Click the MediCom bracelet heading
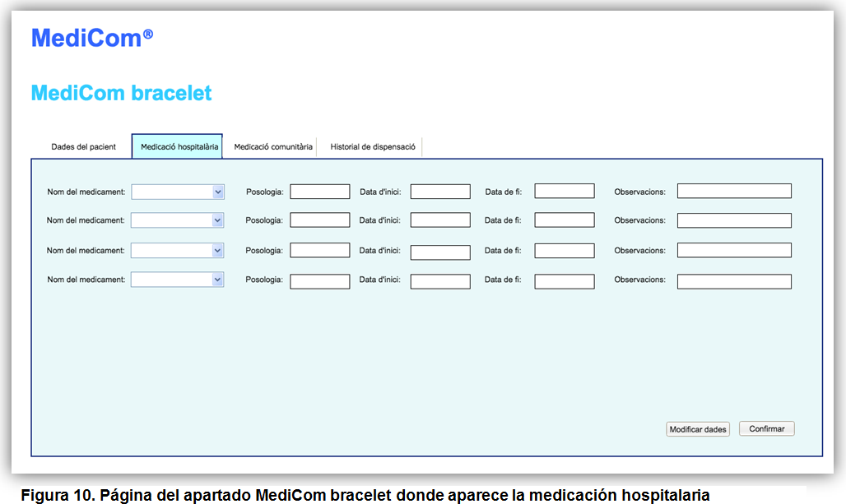Viewport: 846px width, 504px height. 122,93
